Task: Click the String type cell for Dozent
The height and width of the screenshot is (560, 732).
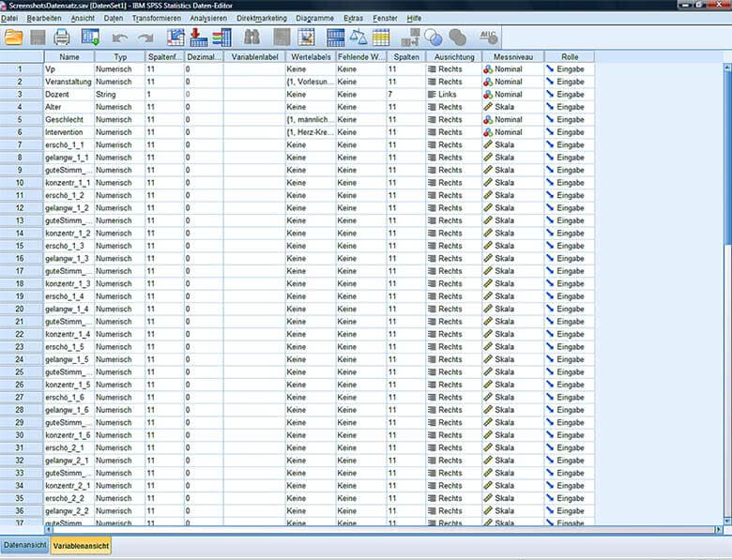Action: point(120,94)
